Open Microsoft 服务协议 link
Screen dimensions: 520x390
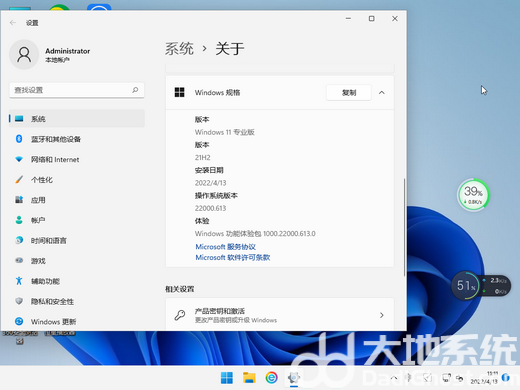[225, 247]
